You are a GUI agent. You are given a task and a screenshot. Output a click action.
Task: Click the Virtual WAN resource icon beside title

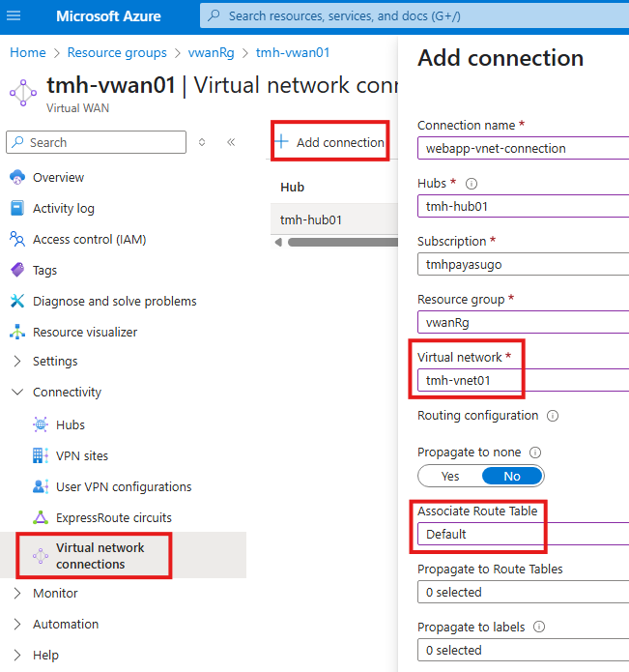[23, 92]
